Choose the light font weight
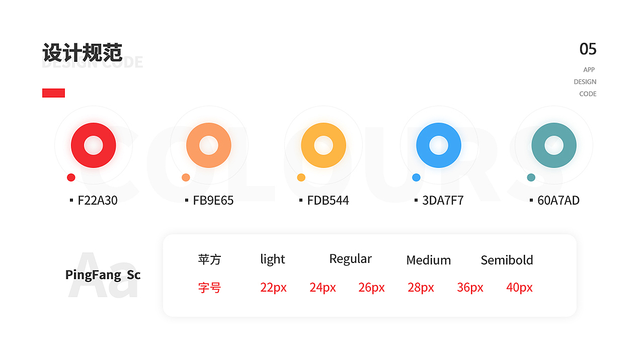 point(273,259)
